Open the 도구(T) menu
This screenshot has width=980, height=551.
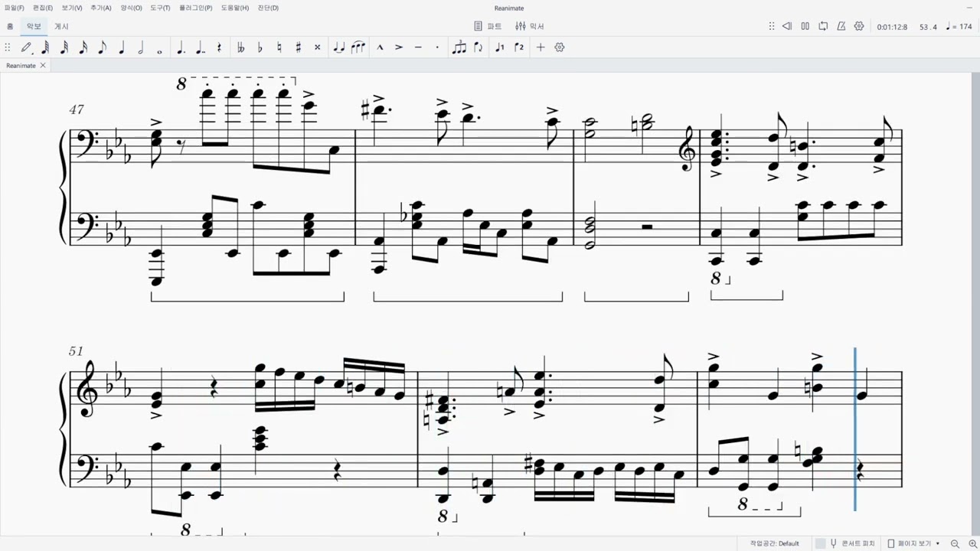click(160, 8)
